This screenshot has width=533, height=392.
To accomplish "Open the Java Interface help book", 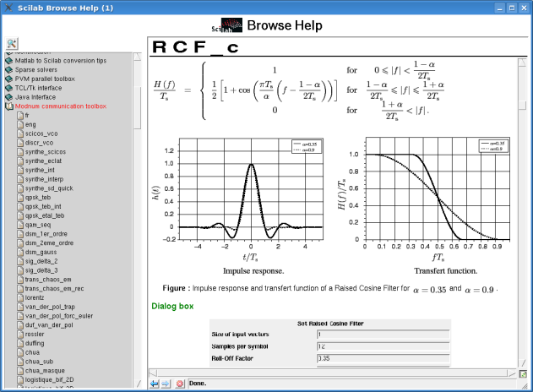I will click(x=35, y=97).
